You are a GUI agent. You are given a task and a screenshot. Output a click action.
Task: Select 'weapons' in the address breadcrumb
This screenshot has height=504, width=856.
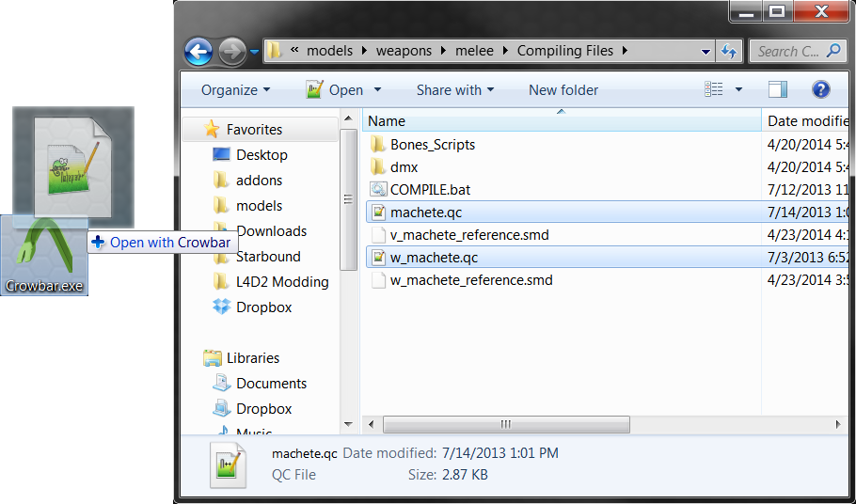pos(404,51)
